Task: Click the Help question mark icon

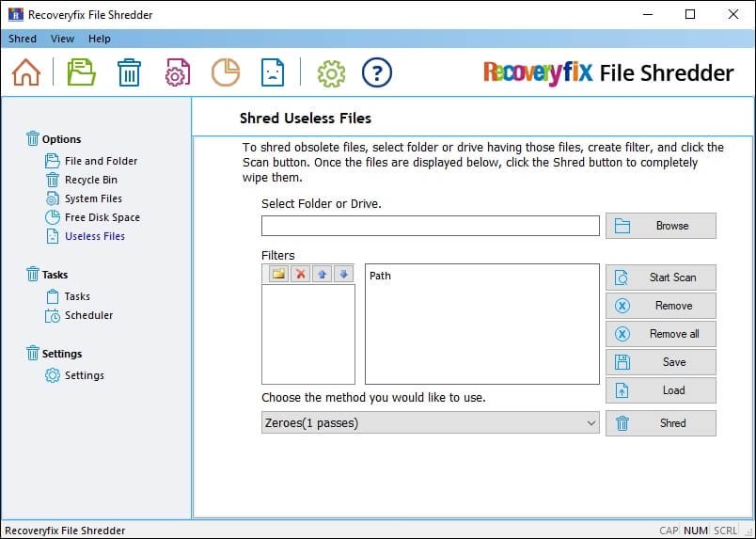Action: [x=376, y=72]
